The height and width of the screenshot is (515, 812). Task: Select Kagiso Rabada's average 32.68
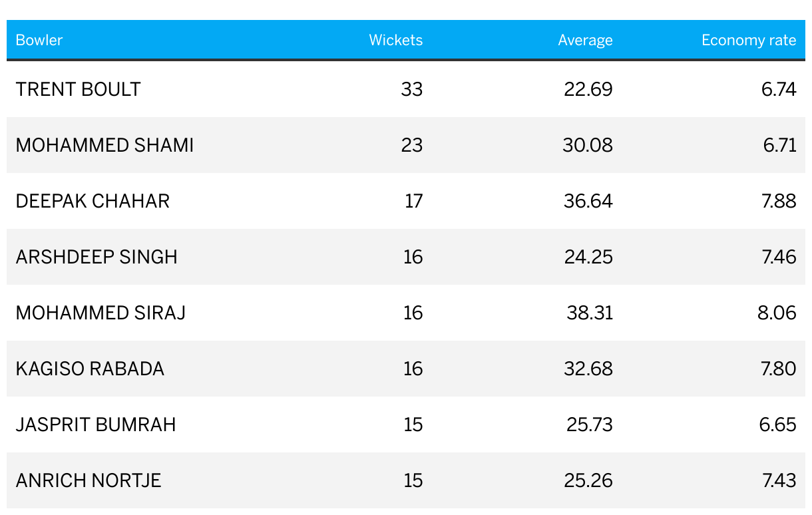[x=588, y=369]
